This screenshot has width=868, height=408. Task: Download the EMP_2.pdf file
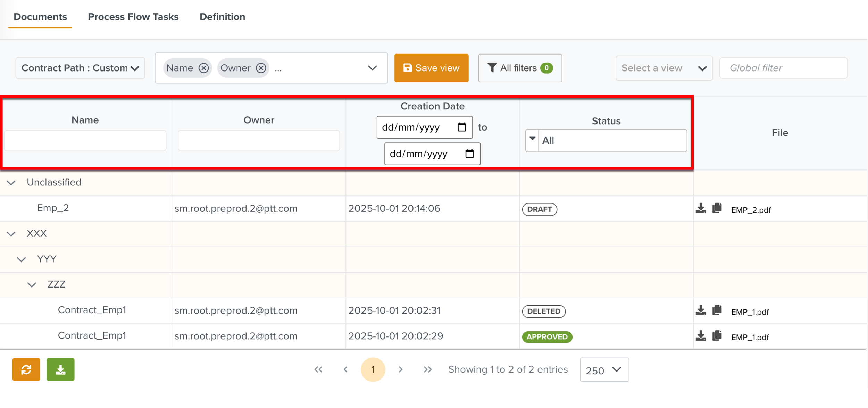click(x=701, y=208)
